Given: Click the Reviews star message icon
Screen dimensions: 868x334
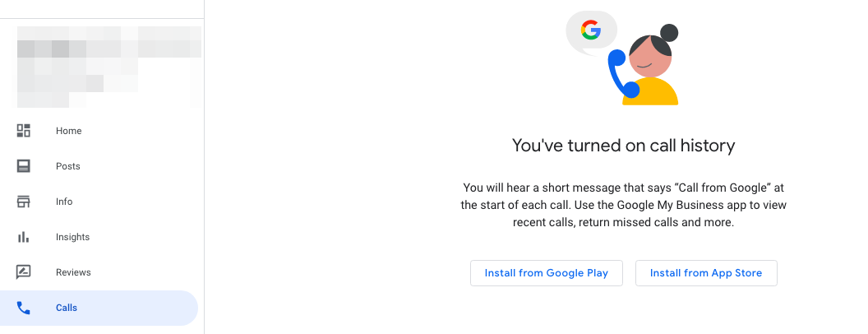Looking at the screenshot, I should pos(24,272).
